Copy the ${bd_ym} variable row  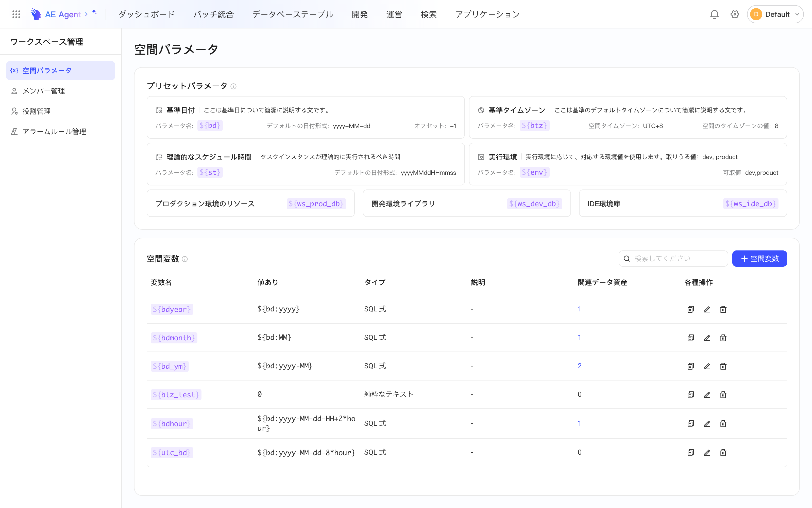tap(690, 366)
